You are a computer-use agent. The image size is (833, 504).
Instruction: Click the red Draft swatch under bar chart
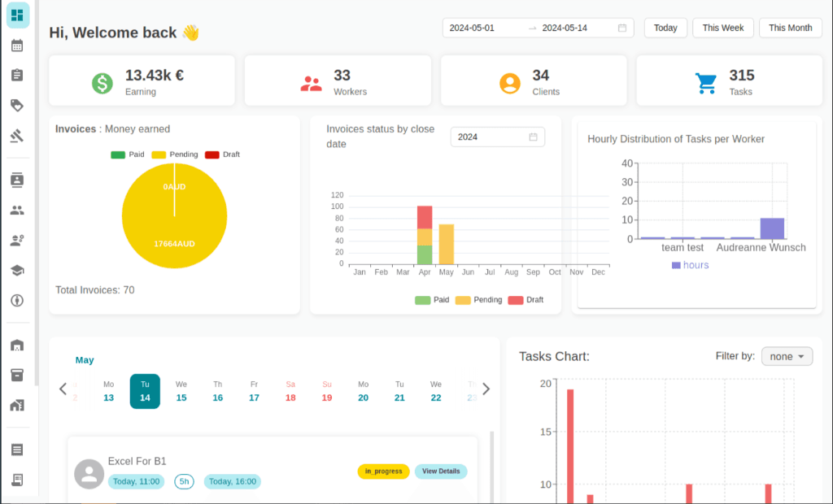pyautogui.click(x=516, y=300)
